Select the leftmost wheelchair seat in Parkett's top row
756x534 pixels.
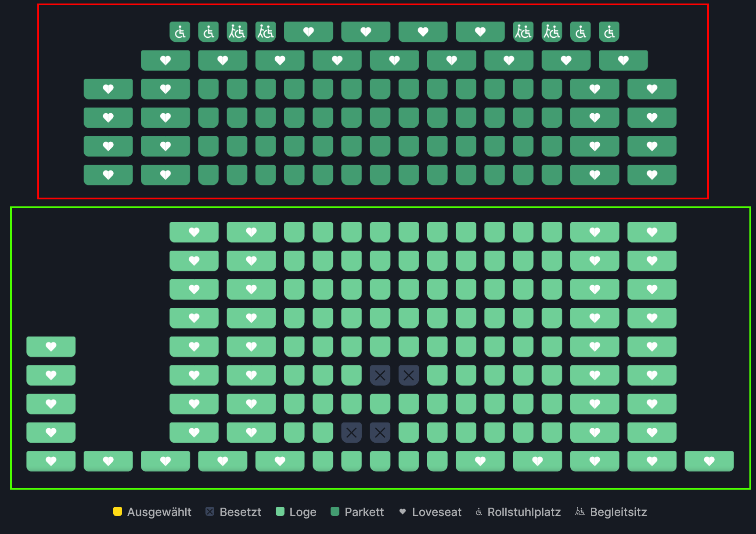(x=180, y=32)
